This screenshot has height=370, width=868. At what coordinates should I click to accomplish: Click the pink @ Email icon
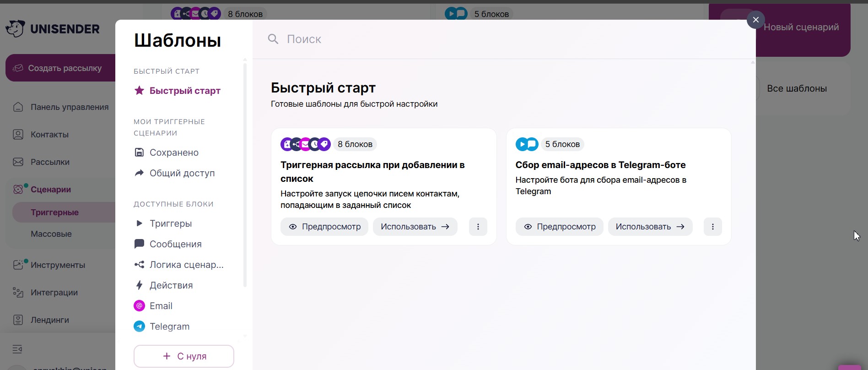[x=139, y=305]
